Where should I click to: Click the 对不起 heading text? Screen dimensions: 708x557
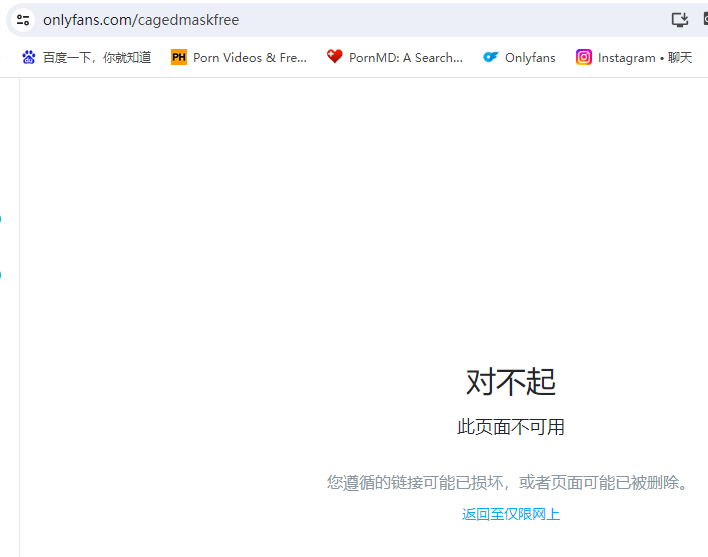pos(511,382)
